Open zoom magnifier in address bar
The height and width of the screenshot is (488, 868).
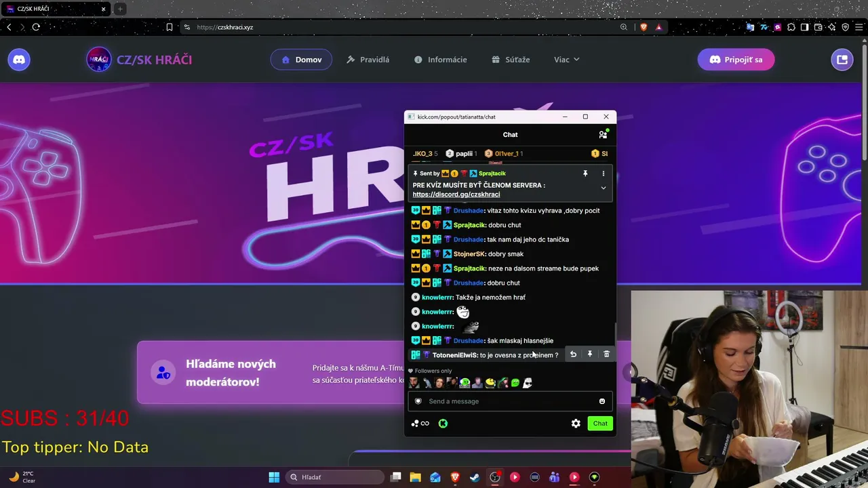(624, 27)
